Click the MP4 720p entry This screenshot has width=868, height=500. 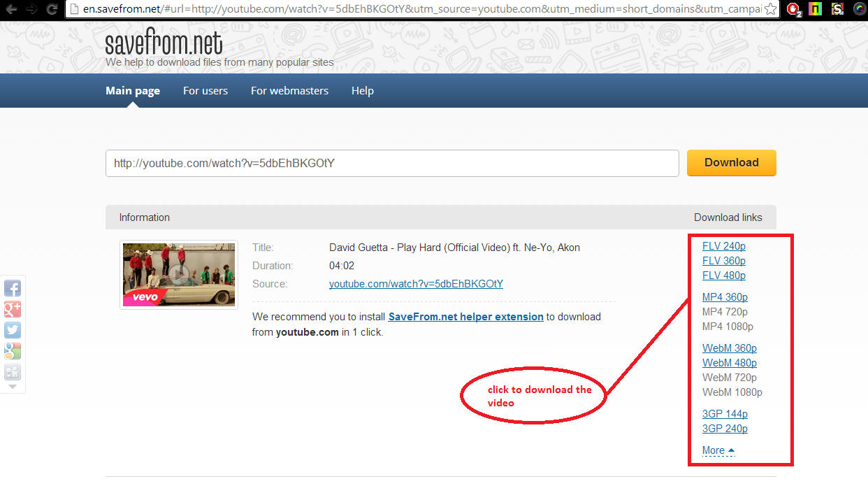[x=725, y=312]
